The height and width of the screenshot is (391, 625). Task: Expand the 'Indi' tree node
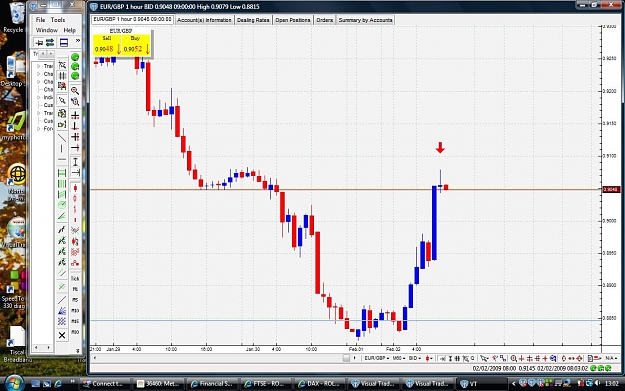(38, 97)
